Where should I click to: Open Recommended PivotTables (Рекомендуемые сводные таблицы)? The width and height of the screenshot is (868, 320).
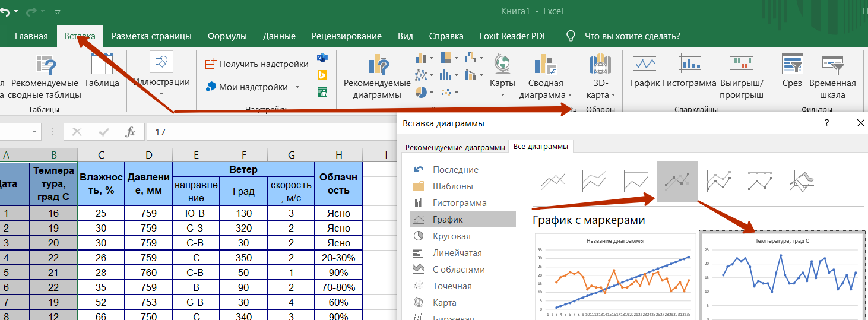(x=45, y=77)
